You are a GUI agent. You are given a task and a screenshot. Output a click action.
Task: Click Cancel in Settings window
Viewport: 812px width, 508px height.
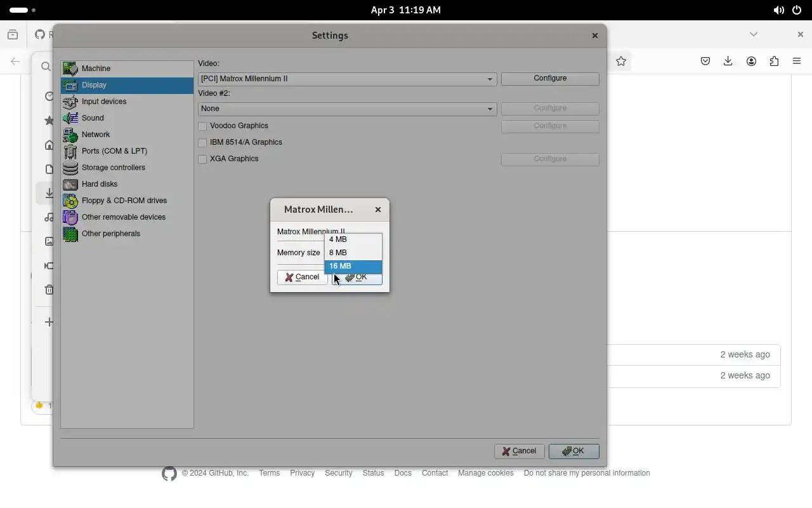pyautogui.click(x=520, y=451)
